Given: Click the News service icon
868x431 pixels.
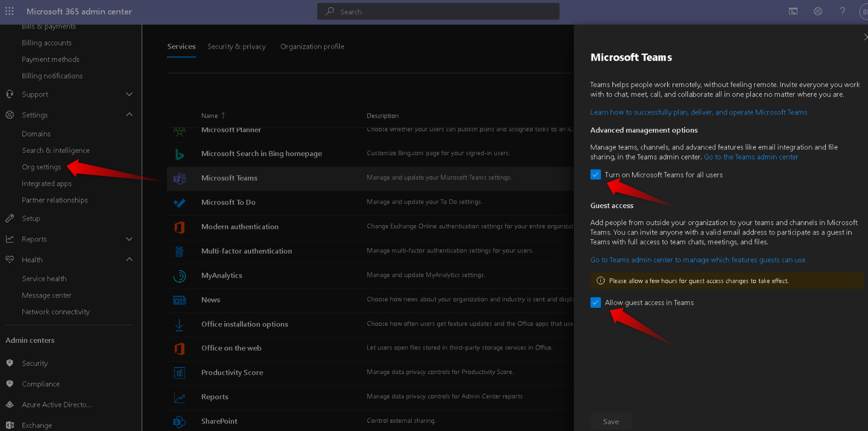Looking at the screenshot, I should tap(179, 300).
